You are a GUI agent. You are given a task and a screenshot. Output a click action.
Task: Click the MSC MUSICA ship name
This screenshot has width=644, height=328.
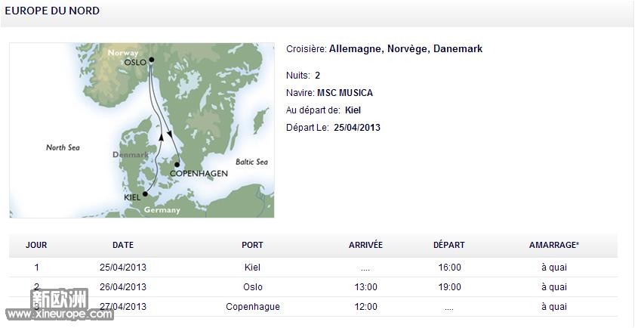pos(345,93)
